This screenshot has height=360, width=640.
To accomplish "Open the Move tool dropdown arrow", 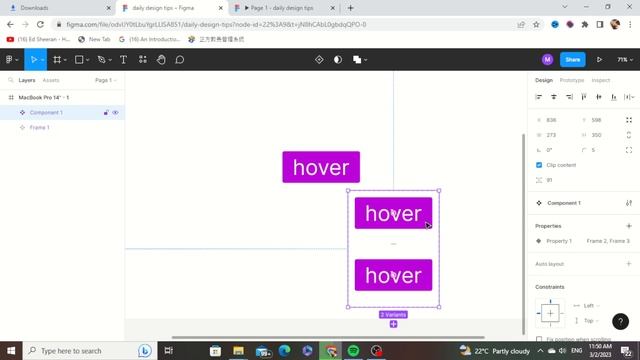I will (42, 60).
